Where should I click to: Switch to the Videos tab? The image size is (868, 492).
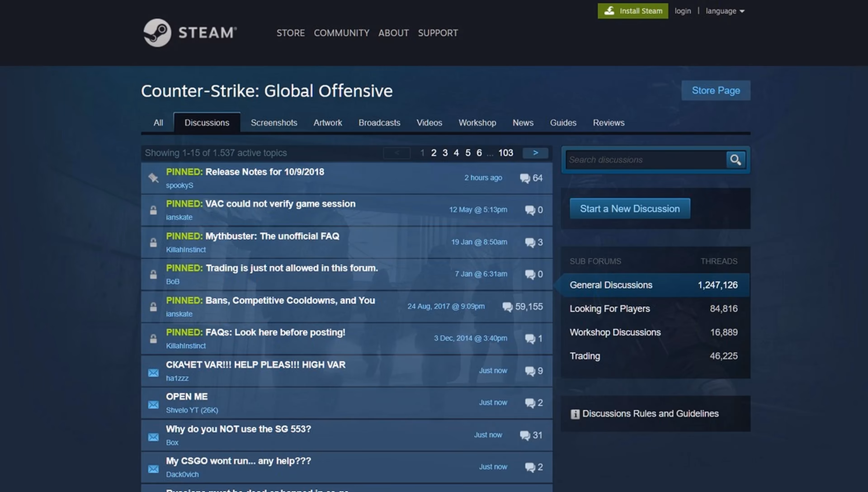point(429,123)
